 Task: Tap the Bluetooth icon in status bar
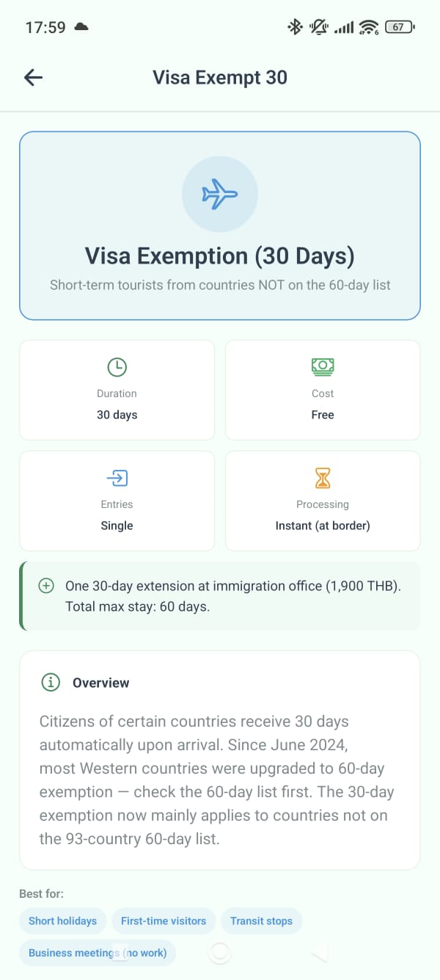pos(295,27)
